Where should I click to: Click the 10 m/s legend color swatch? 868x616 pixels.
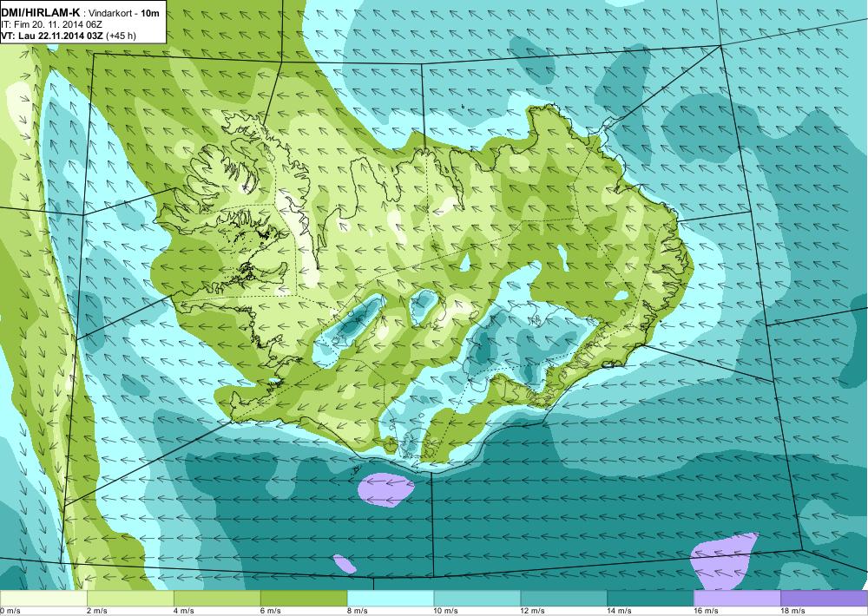(477, 599)
